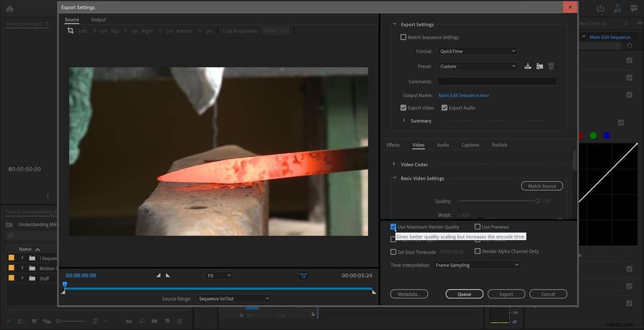Uncheck the Export Audio checkbox
The height and width of the screenshot is (330, 644).
pos(444,107)
